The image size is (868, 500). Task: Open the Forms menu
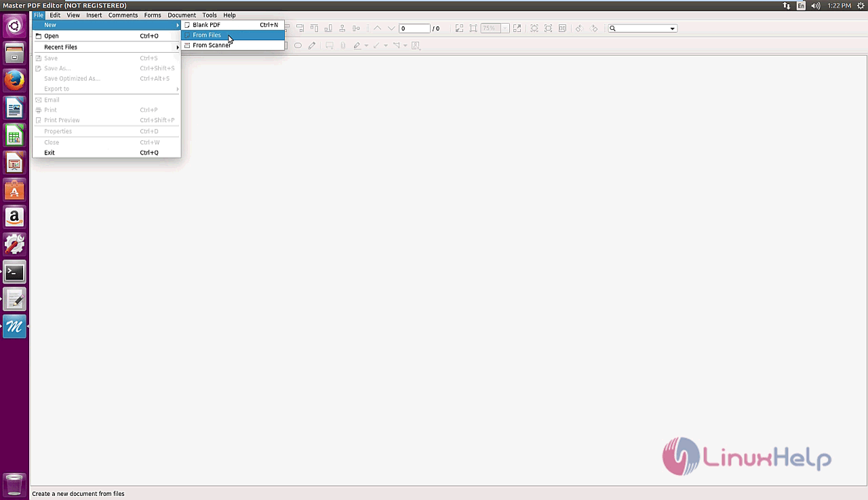point(153,15)
